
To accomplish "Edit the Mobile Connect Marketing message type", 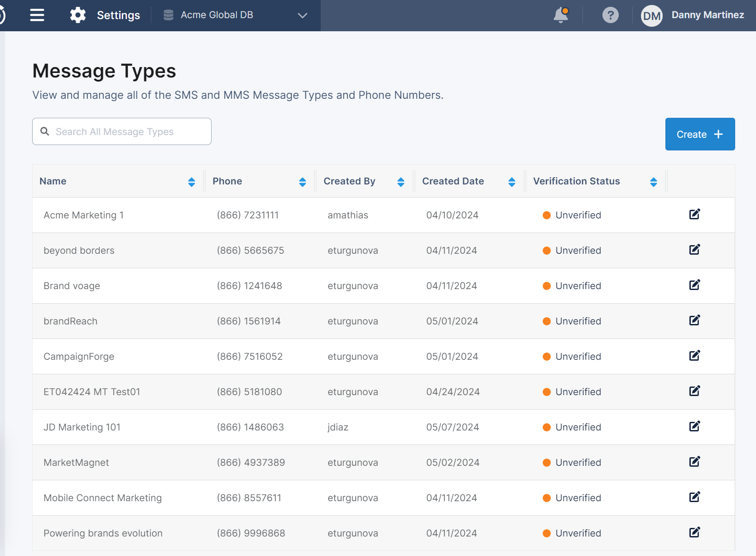I will (694, 497).
